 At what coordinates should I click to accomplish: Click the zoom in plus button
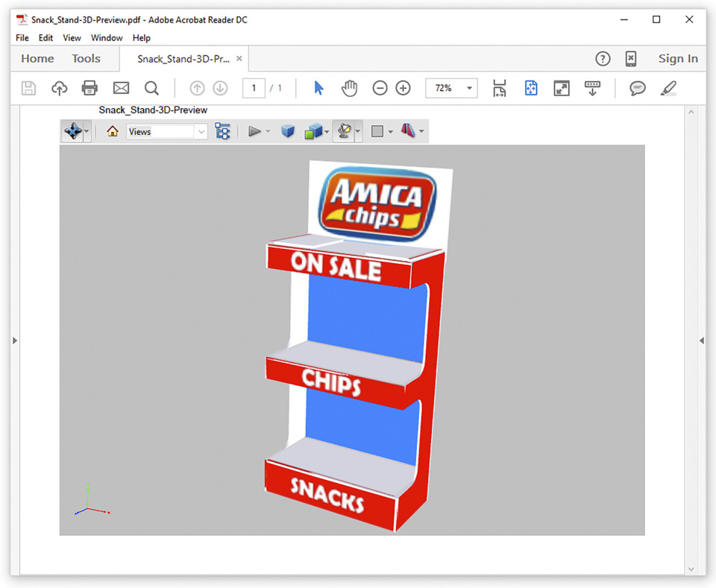pos(403,88)
